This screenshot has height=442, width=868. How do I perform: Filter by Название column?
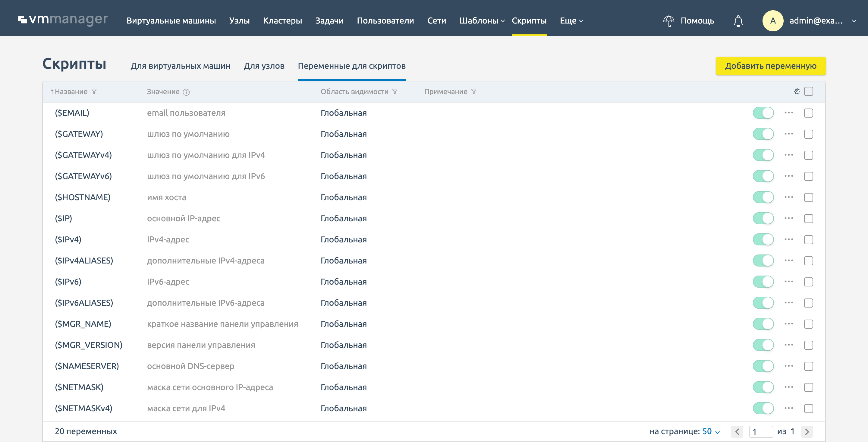(94, 92)
